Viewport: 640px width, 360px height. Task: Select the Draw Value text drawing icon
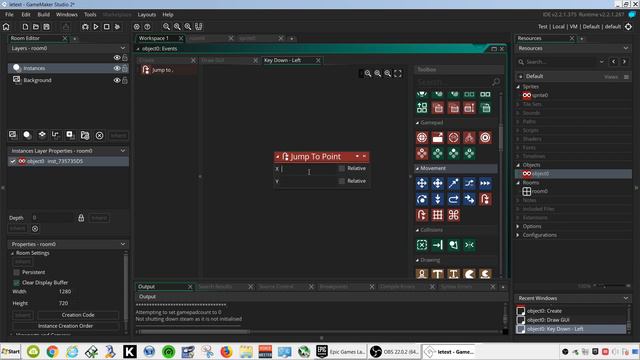(x=453, y=274)
